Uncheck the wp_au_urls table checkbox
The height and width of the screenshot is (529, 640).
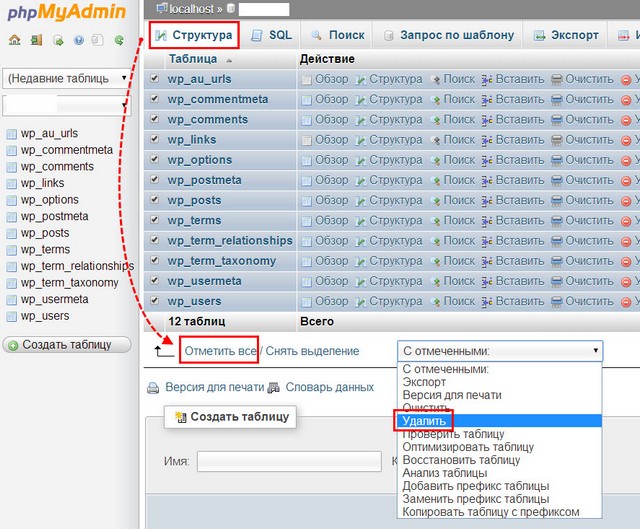tap(154, 78)
